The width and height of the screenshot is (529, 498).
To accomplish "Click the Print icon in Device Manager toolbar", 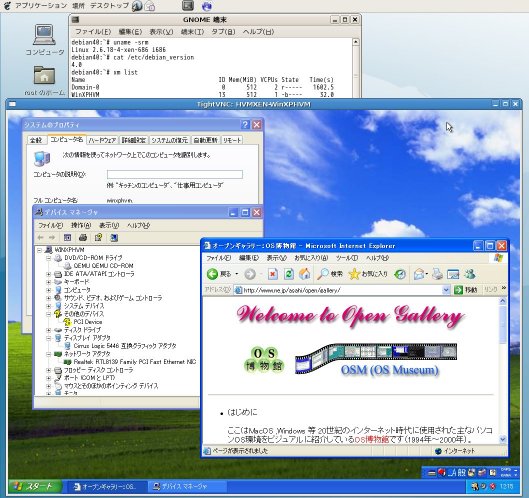I will [x=83, y=238].
